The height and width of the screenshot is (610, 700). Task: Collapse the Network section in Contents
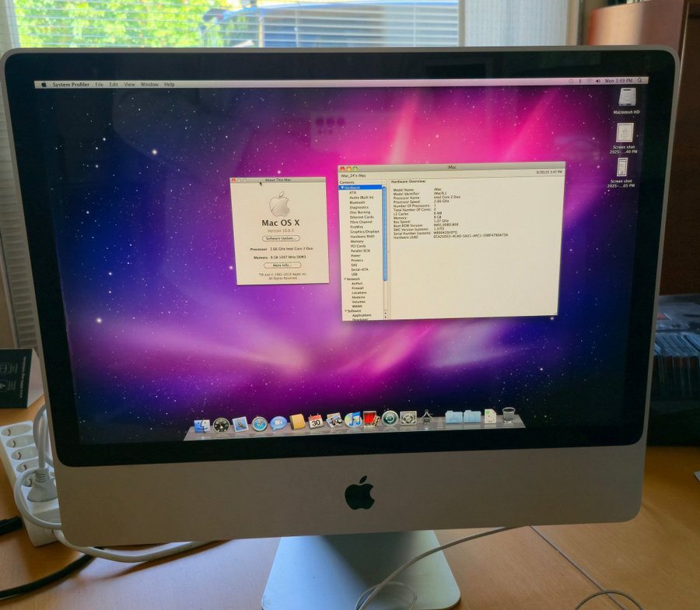[343, 279]
